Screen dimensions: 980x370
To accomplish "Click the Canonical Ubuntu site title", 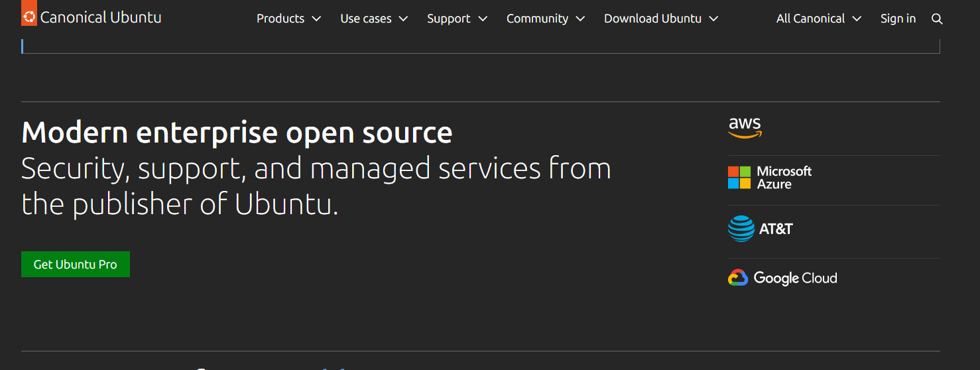I will (101, 17).
